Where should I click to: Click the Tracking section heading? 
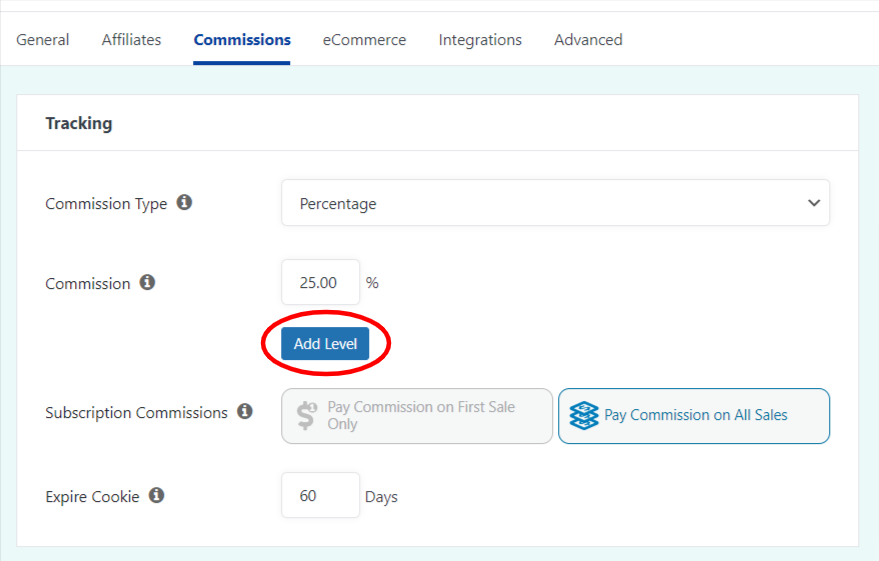[x=79, y=124]
